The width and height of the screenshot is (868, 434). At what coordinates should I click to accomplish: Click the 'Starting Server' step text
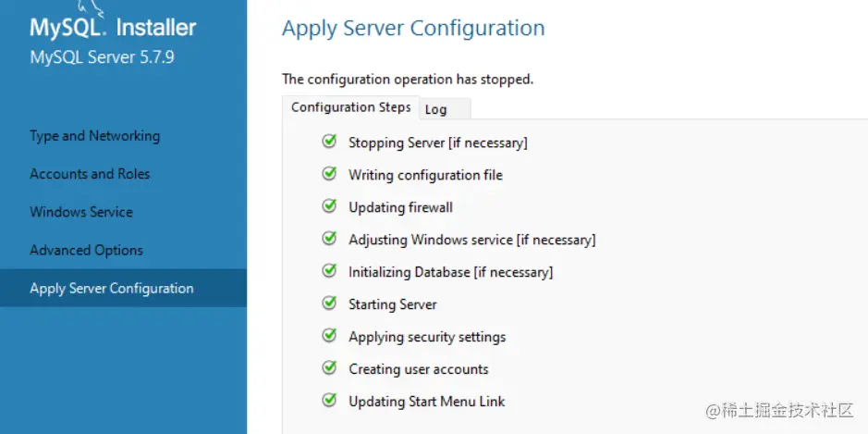pyautogui.click(x=393, y=304)
